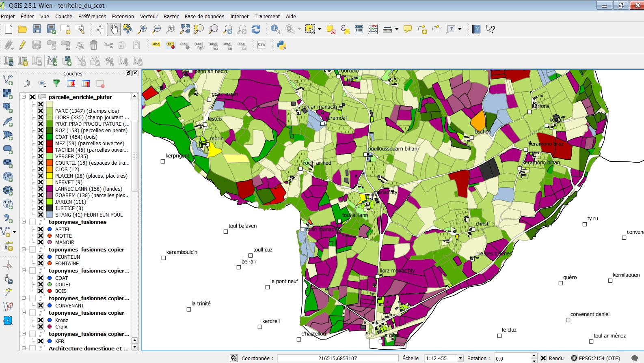Open the Traitement menu

click(x=267, y=17)
